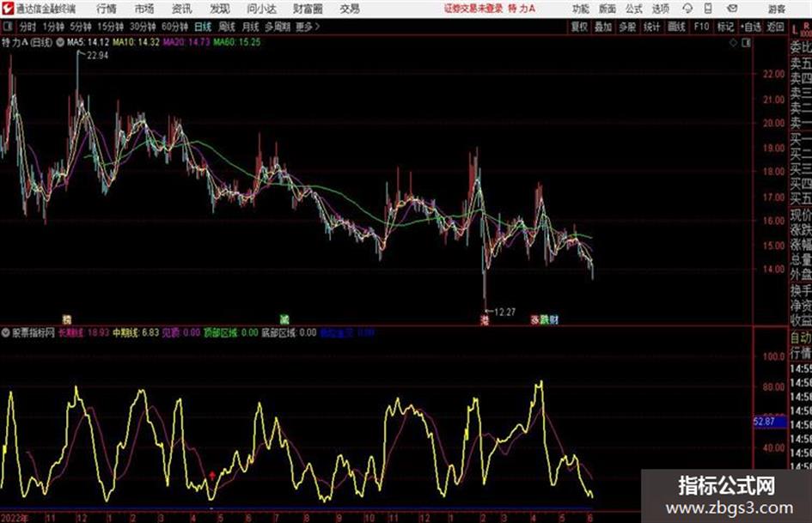Click the 2022年 label on the time axis
Image resolution: width=812 pixels, height=523 pixels.
coord(14,518)
